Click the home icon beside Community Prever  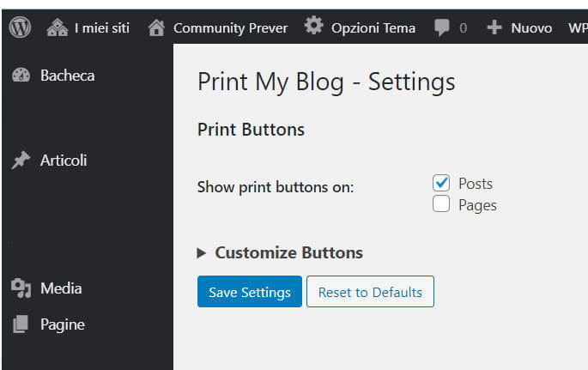coord(156,27)
